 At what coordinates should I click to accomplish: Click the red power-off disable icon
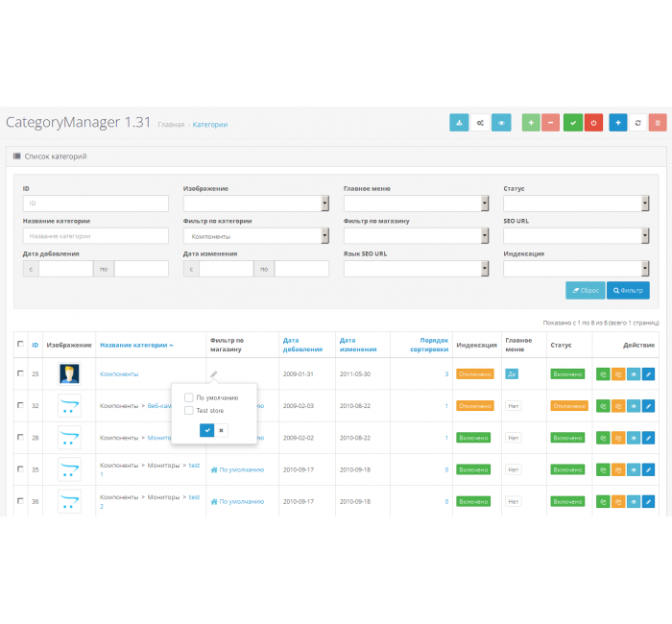(593, 123)
